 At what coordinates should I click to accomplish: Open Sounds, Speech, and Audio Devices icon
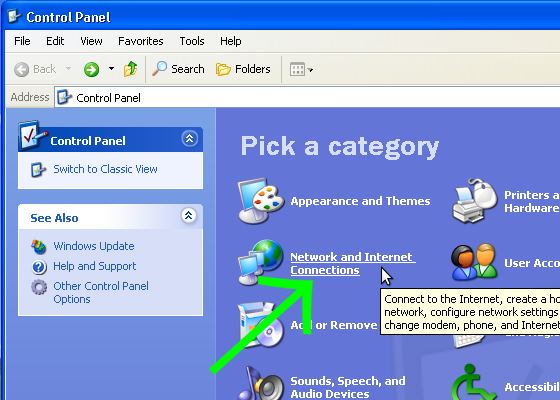261,384
